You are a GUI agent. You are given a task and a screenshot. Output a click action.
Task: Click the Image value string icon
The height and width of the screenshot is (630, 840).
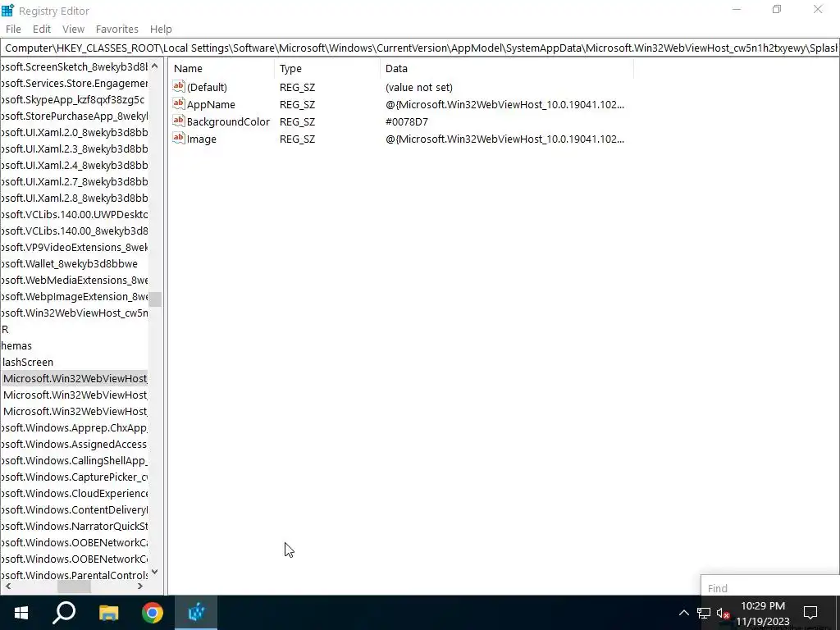(178, 138)
